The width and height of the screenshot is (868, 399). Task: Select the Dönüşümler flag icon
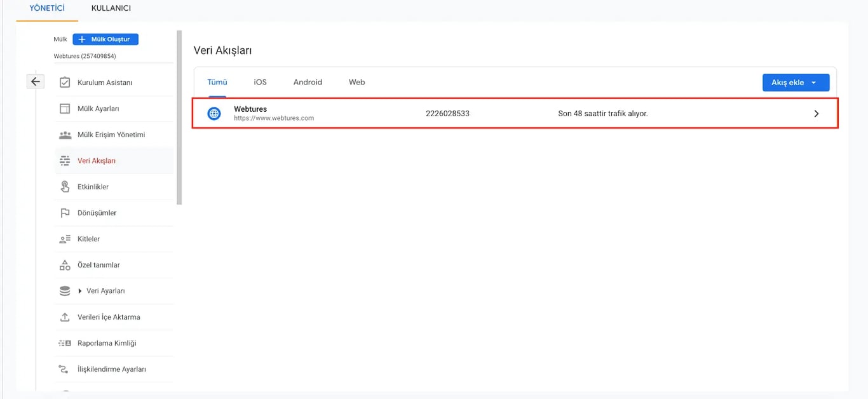[64, 212]
